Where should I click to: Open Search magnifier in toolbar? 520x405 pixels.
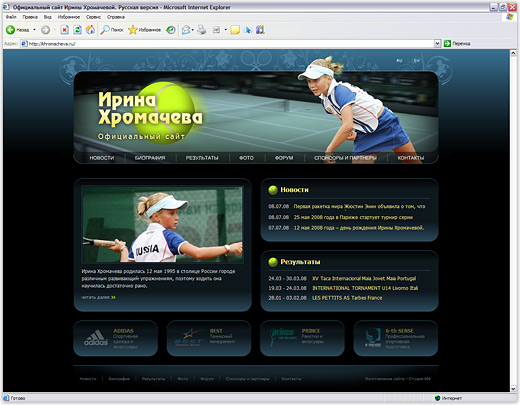point(105,30)
